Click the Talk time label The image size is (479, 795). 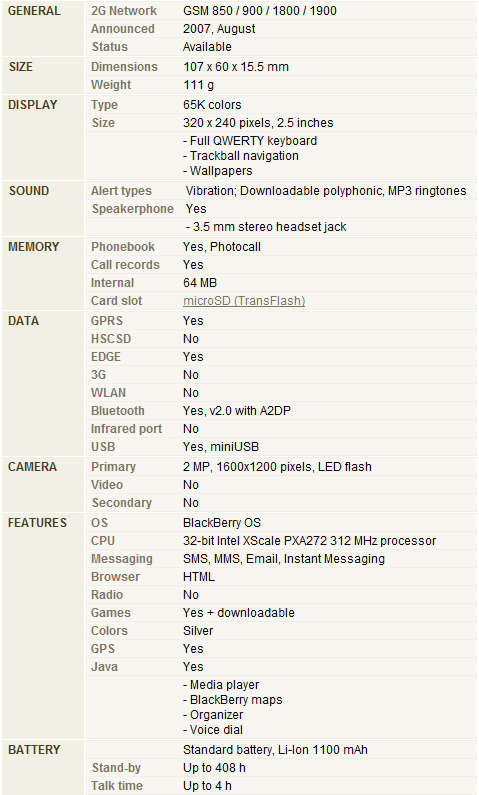pyautogui.click(x=117, y=786)
